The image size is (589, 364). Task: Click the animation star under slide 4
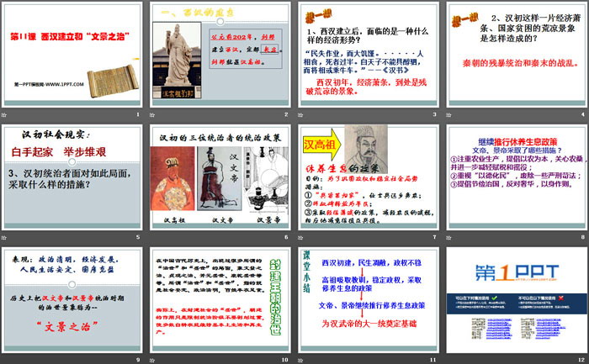[x=448, y=115]
